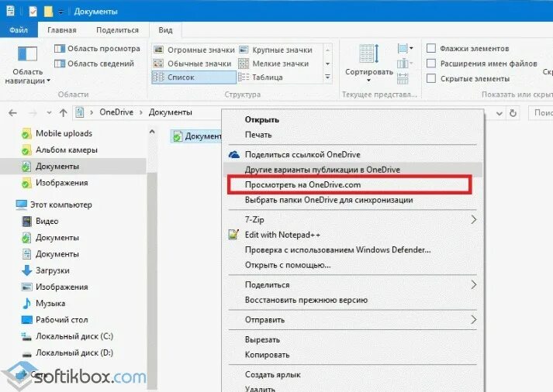Click the search field in Explorer

pos(541,112)
